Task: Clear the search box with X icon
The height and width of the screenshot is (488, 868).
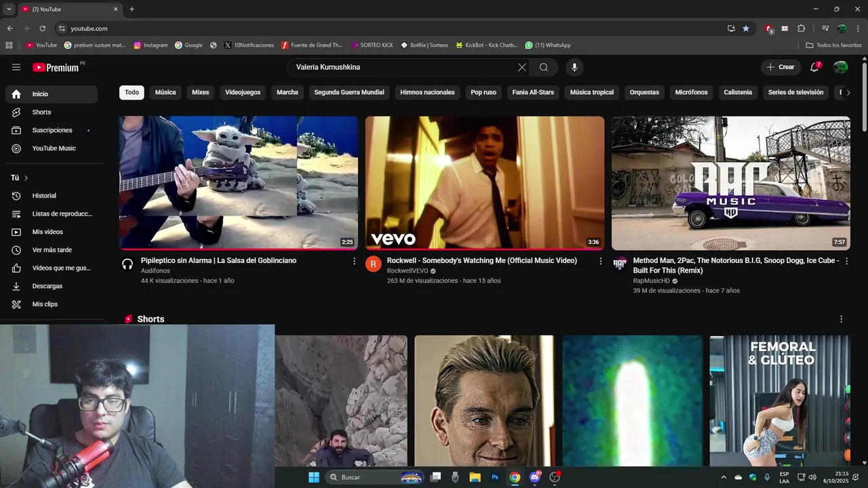Action: point(521,67)
